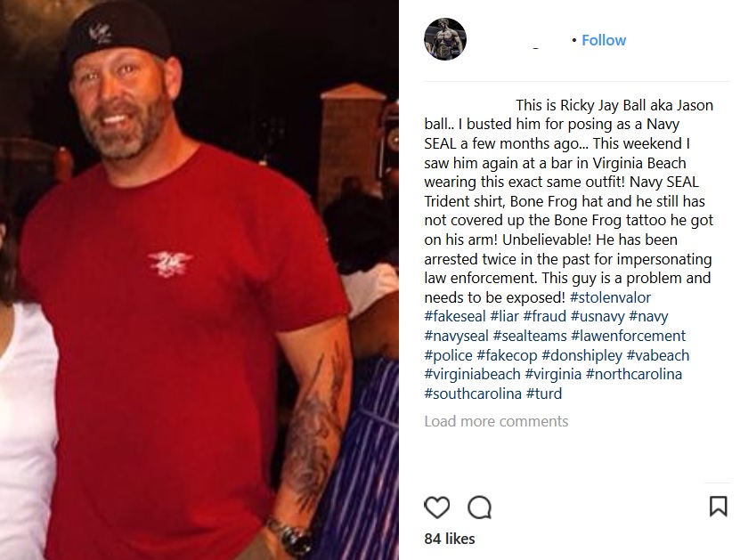Image resolution: width=740 pixels, height=560 pixels.
Task: View the 84 likes list
Action: pos(450,539)
